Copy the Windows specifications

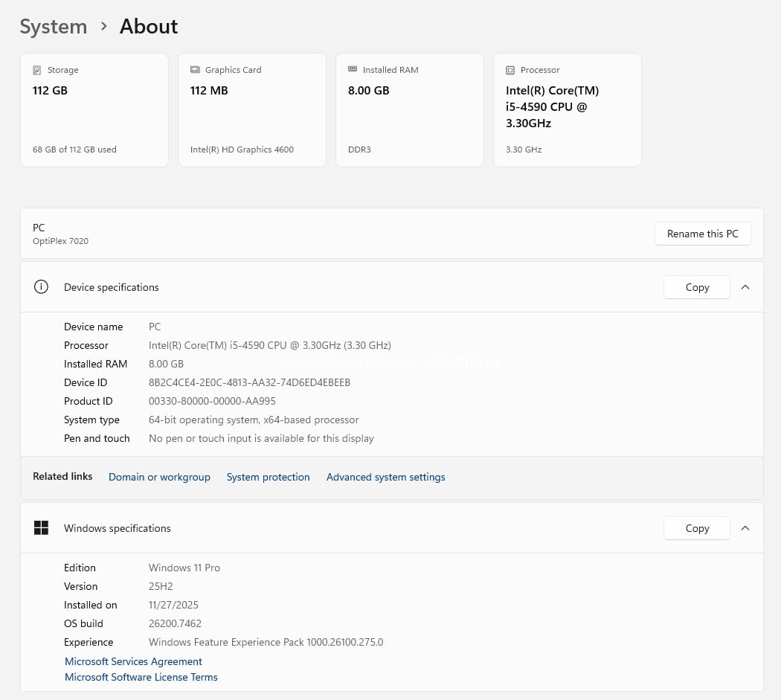point(696,528)
